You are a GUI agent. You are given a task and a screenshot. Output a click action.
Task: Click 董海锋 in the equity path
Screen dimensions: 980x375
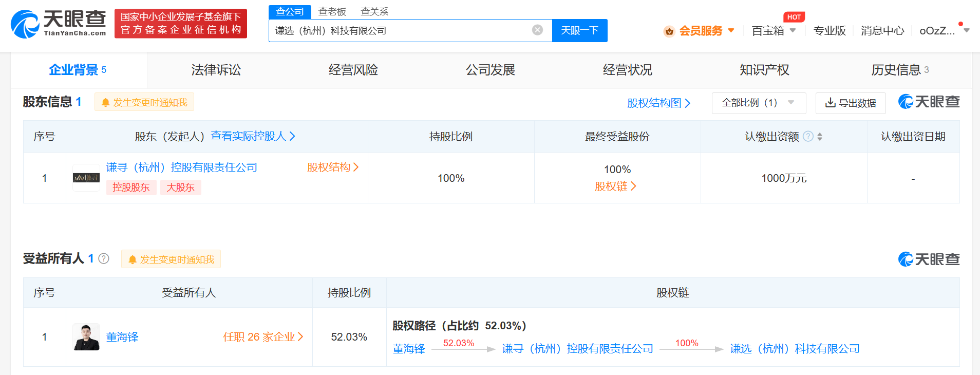pyautogui.click(x=409, y=349)
